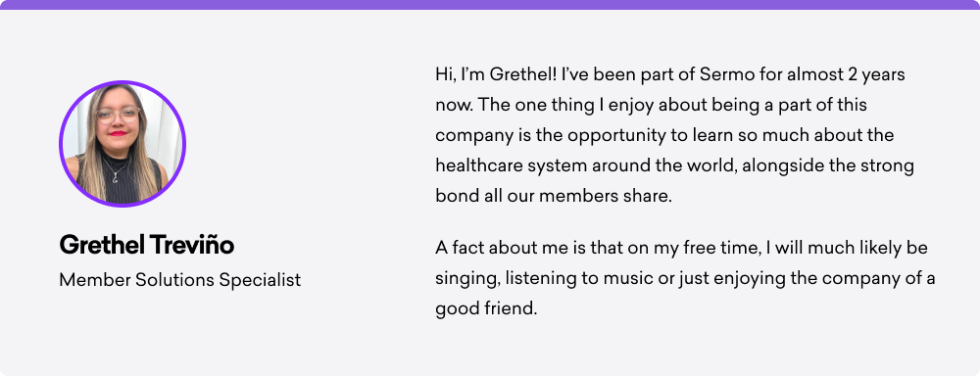The width and height of the screenshot is (980, 376).
Task: Click the line beginning "company is the opportunity"
Action: pos(665,135)
